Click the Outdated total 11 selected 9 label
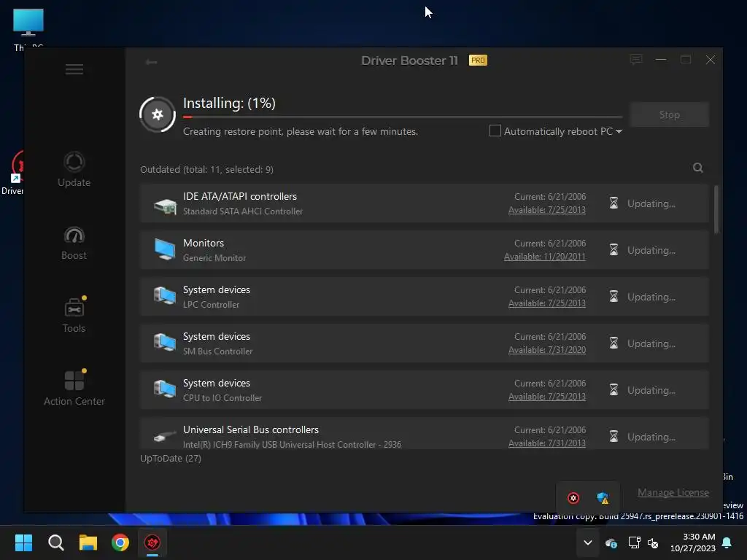The width and height of the screenshot is (747, 560). coord(206,169)
